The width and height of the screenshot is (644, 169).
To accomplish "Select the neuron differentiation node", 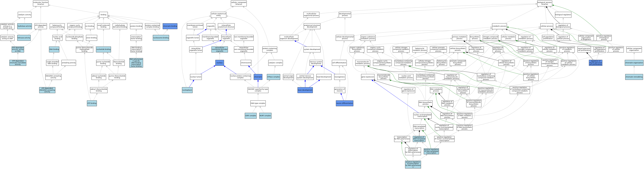I will click(x=345, y=103).
